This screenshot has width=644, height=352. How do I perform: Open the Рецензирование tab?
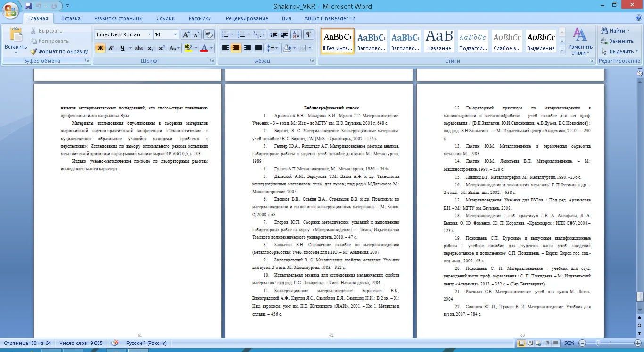[x=247, y=18]
